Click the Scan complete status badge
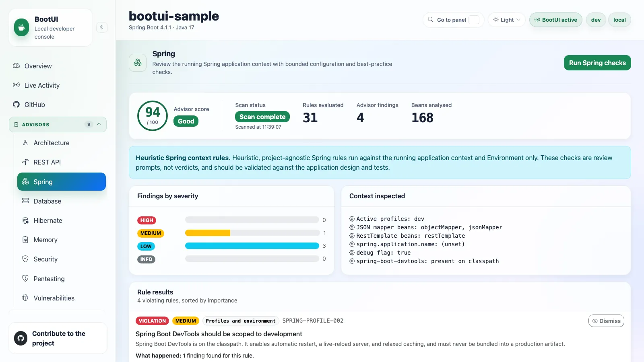The width and height of the screenshot is (644, 362). (x=262, y=117)
